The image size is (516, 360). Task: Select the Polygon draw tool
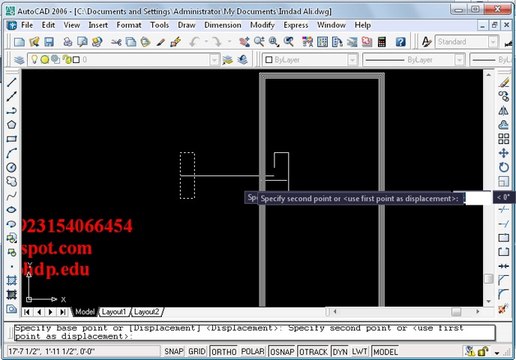pyautogui.click(x=12, y=125)
